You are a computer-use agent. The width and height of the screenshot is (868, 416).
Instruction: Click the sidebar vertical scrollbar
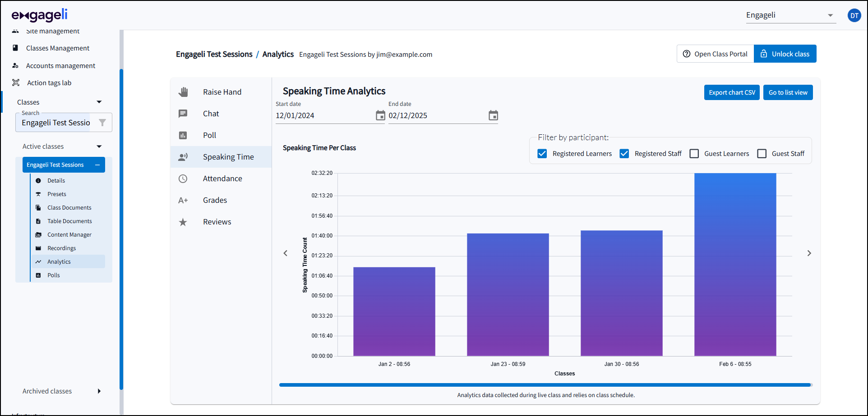(121, 229)
